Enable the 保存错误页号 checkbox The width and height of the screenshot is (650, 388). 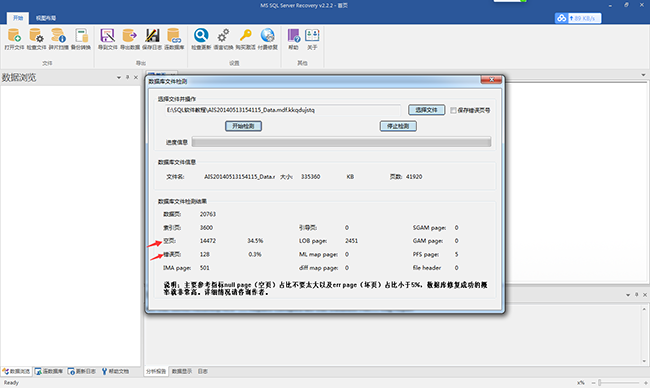pos(454,110)
